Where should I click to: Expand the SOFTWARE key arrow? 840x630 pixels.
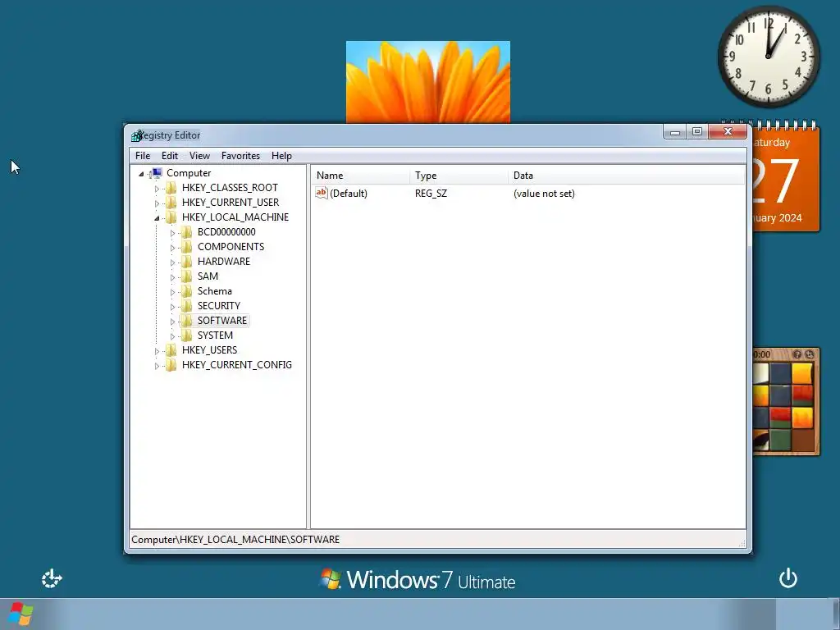tap(172, 322)
